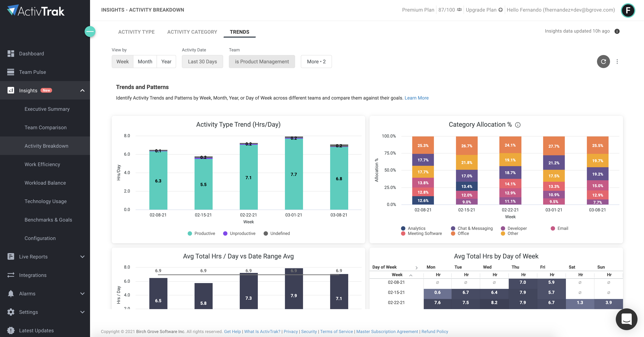Open Executive Summary in sidebar
This screenshot has width=644, height=337.
click(47, 109)
